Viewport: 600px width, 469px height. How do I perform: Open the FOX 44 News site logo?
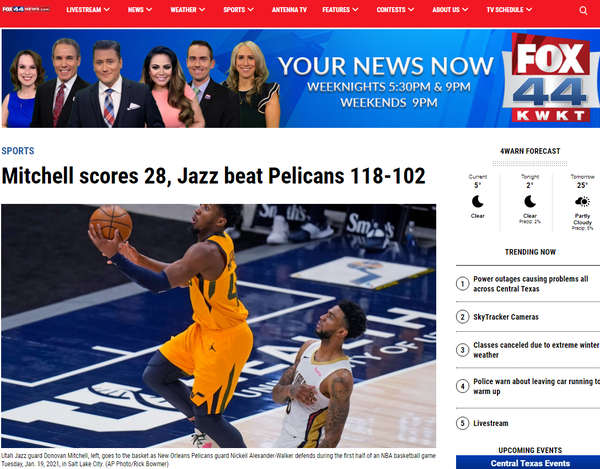tap(26, 9)
